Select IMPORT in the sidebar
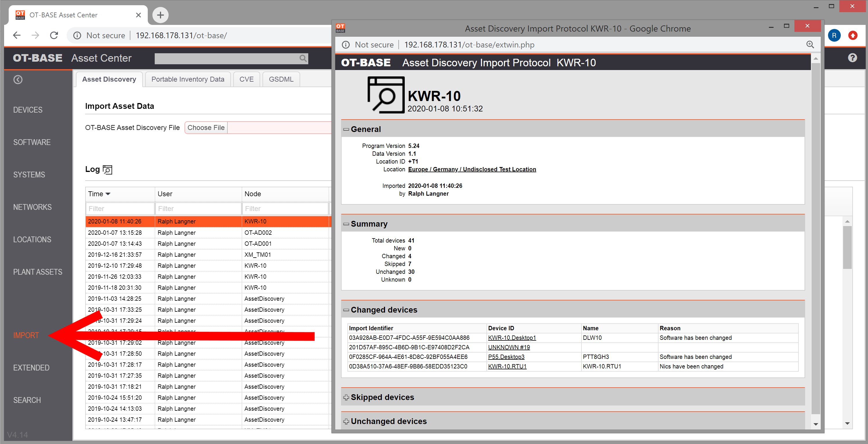This screenshot has height=444, width=868. [x=26, y=335]
